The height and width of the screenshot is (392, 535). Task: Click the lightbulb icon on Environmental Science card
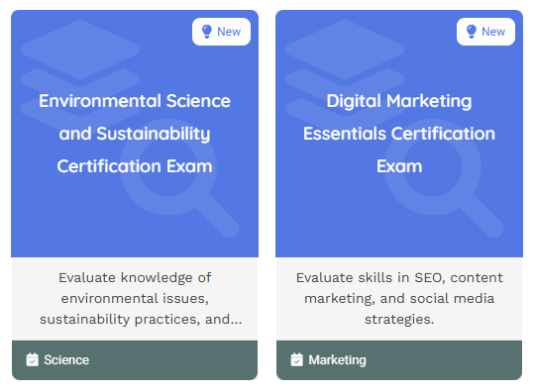(x=207, y=32)
